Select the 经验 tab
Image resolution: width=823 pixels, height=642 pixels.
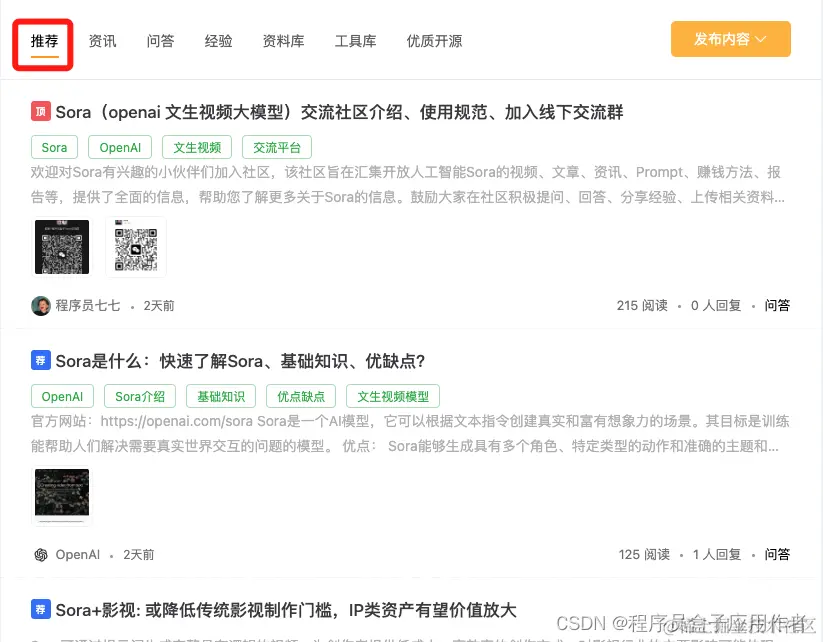pyautogui.click(x=218, y=41)
